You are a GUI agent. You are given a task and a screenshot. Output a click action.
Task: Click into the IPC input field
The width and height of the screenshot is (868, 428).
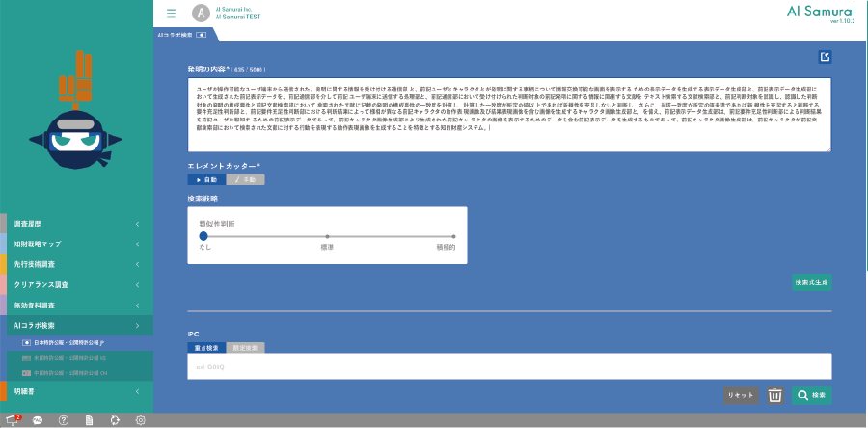click(509, 366)
